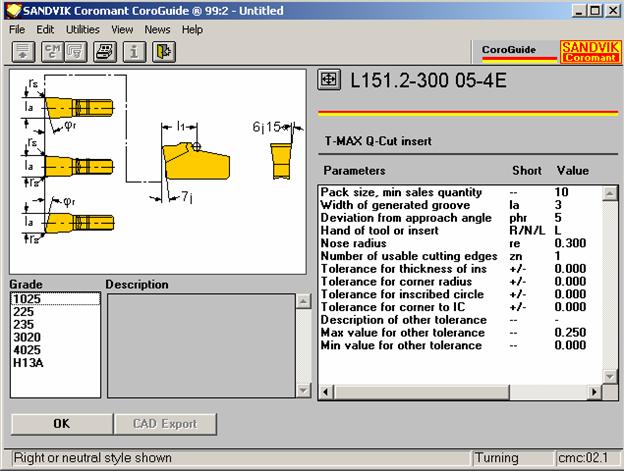
Task: Click the CMC toolbar icon
Action: (x=53, y=52)
